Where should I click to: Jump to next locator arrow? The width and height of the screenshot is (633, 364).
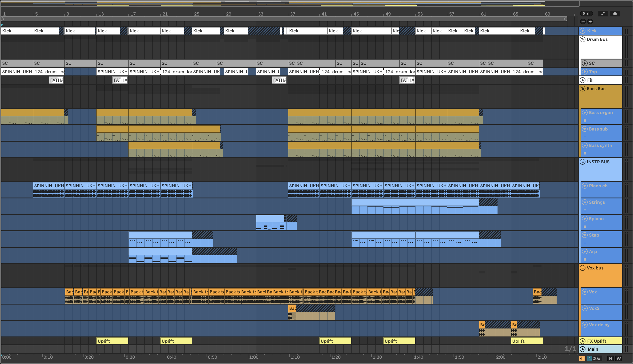point(590,22)
